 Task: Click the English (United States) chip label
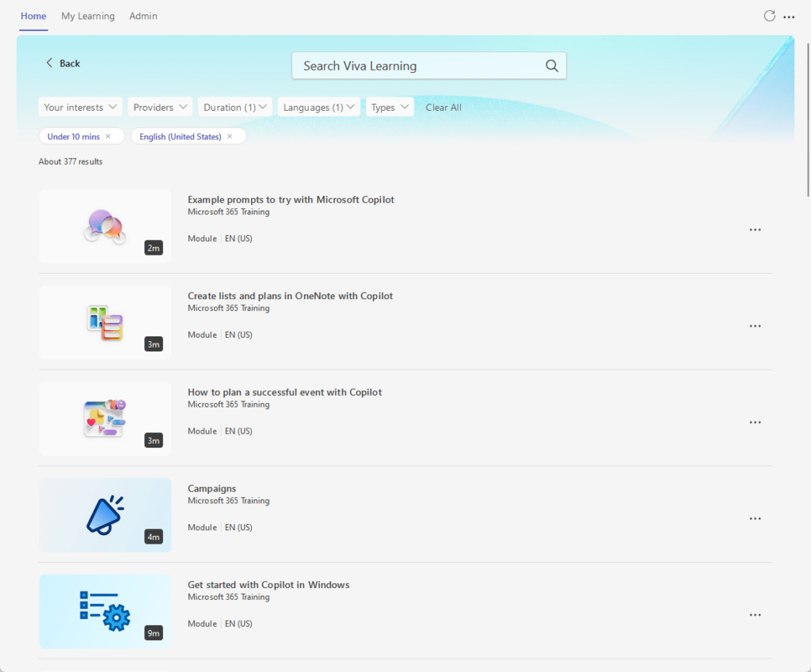tap(180, 136)
